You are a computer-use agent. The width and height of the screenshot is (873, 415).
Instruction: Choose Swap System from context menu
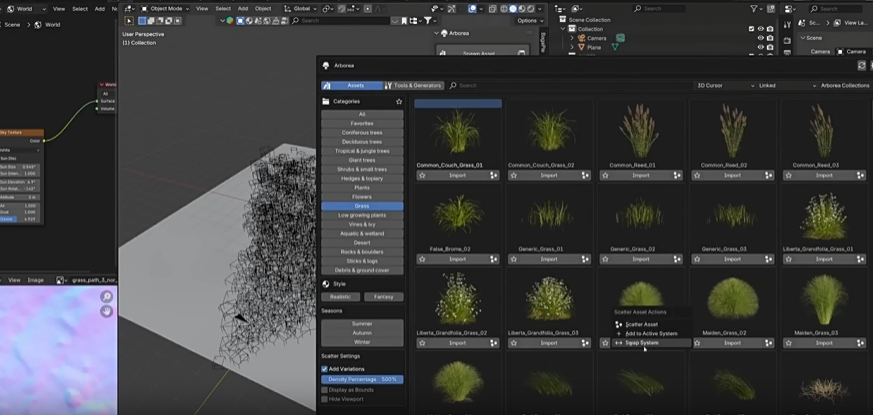(x=642, y=342)
